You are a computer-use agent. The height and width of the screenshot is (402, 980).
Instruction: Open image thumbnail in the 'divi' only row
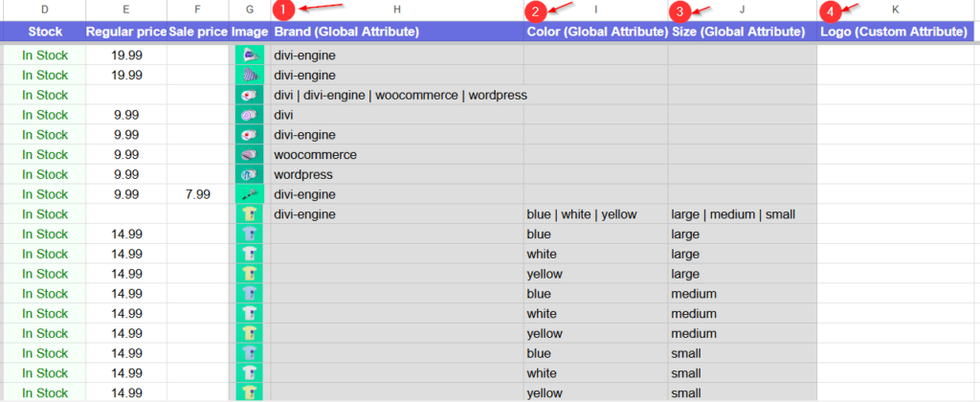250,115
